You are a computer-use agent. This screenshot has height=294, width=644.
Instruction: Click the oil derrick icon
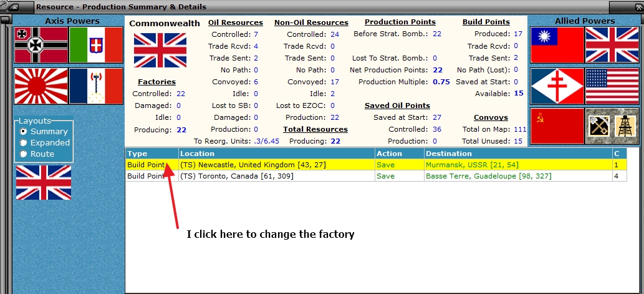pos(625,126)
